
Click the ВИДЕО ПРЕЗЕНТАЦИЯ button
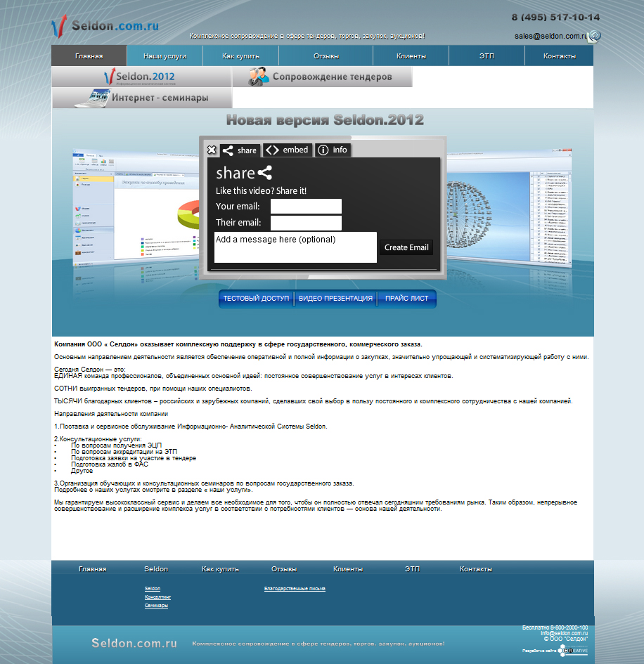[335, 299]
